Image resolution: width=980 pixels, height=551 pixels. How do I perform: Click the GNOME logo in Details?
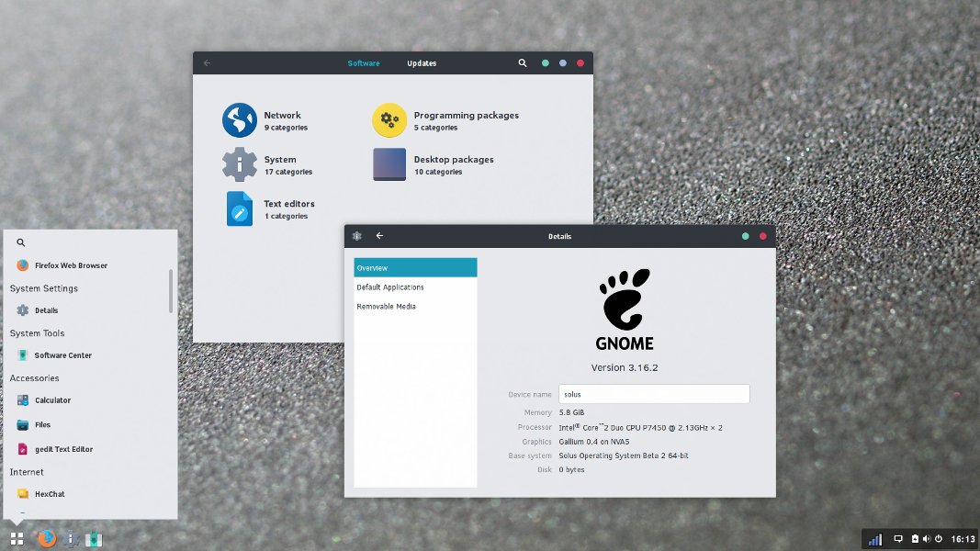[625, 309]
